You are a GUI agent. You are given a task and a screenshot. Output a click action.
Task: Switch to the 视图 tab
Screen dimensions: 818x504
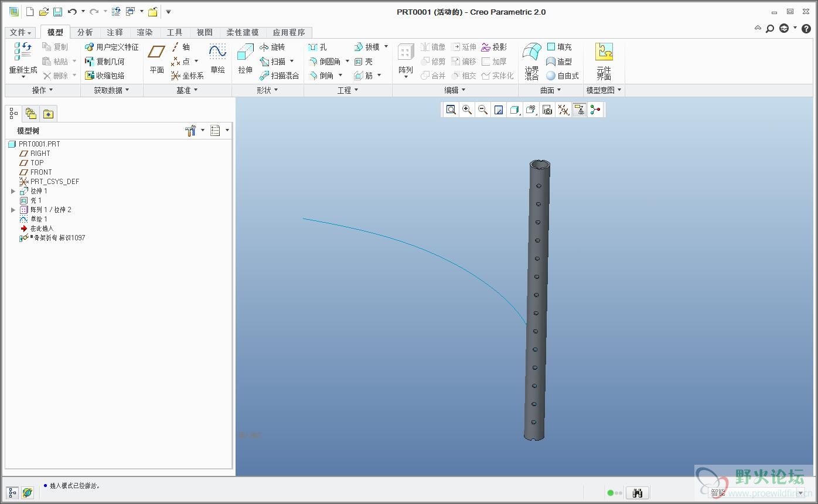click(x=205, y=32)
